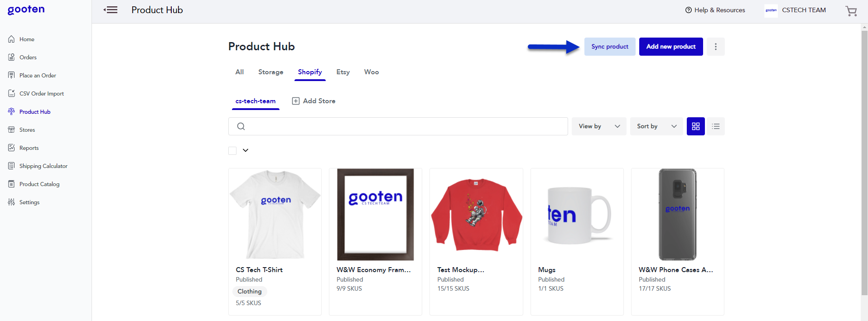This screenshot has width=868, height=321.
Task: Open the shopping cart
Action: [x=851, y=10]
